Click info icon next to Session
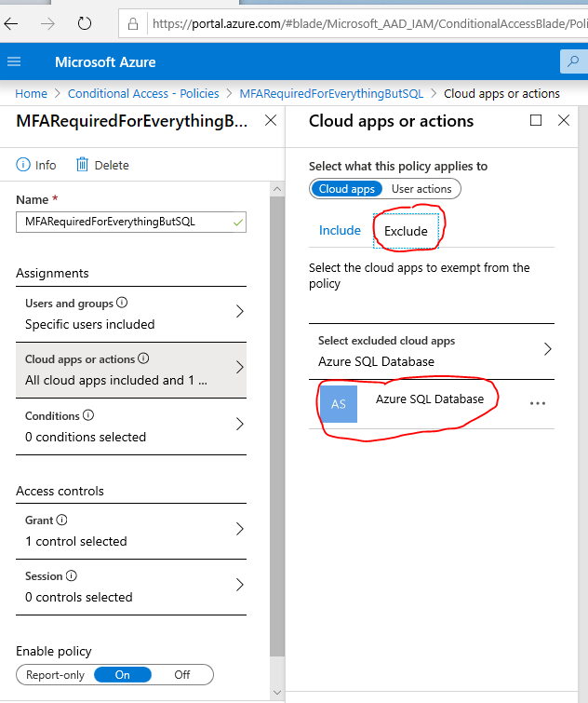This screenshot has width=588, height=703. tap(72, 575)
